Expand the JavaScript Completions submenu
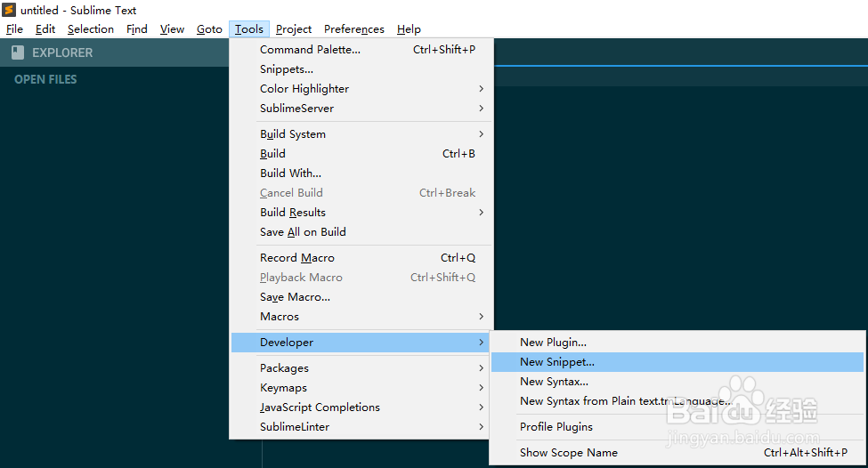Screen dimensions: 868x468 click(x=361, y=407)
